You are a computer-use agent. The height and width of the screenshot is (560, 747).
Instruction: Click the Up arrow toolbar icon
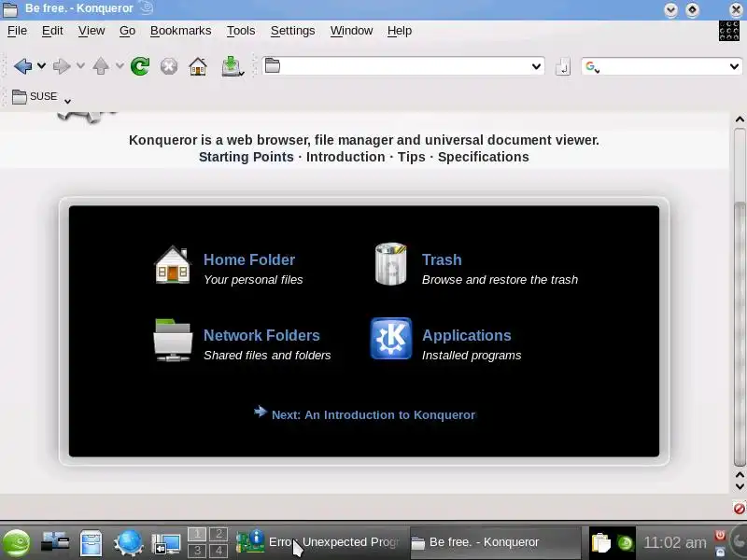[x=101, y=66]
